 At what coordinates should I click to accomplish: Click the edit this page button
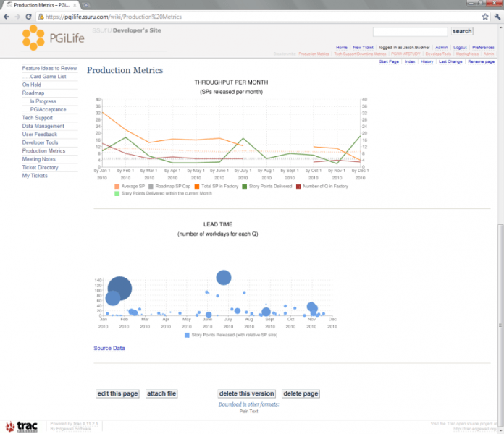[x=117, y=394]
